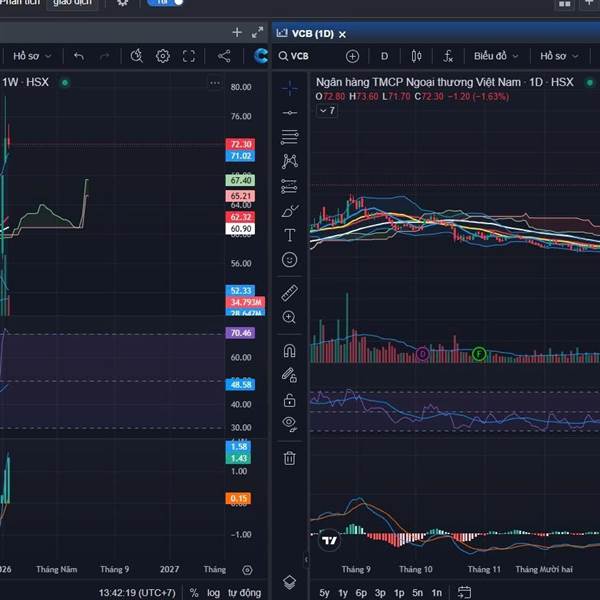
Task: Open the layout grid selector
Action: tap(564, 4)
